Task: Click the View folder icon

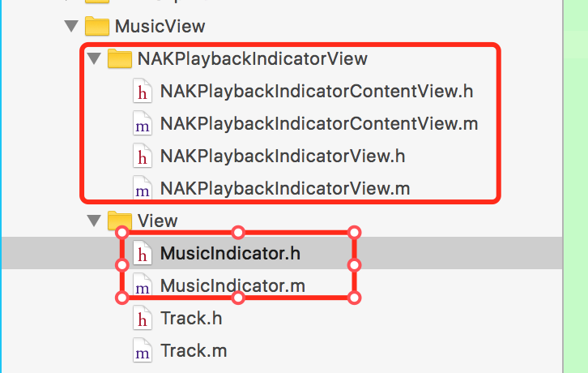Action: click(120, 221)
